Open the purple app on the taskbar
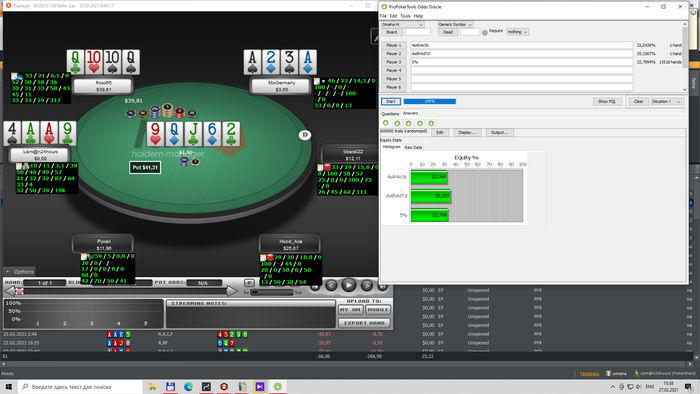The height and width of the screenshot is (394, 700). pyautogui.click(x=260, y=386)
